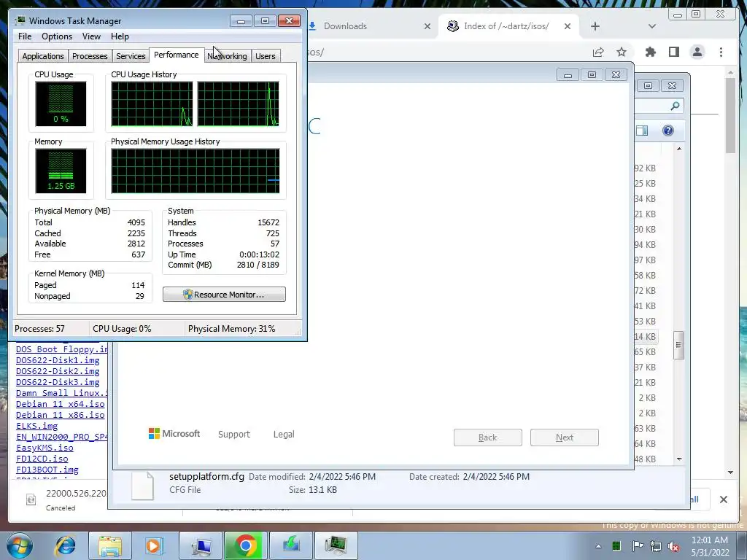
Task: Click the green arrow installer taskbar button
Action: click(x=290, y=545)
